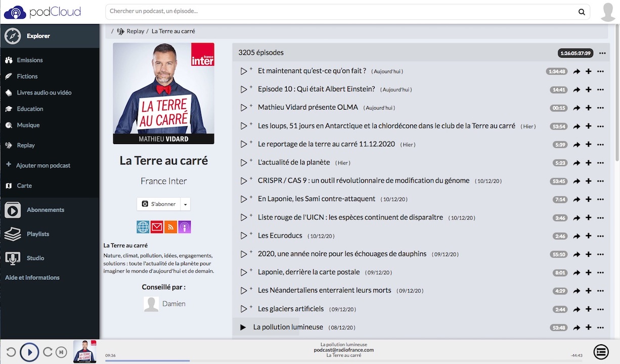Expand the S'abonner dropdown arrow
The image size is (620, 364).
pyautogui.click(x=185, y=204)
